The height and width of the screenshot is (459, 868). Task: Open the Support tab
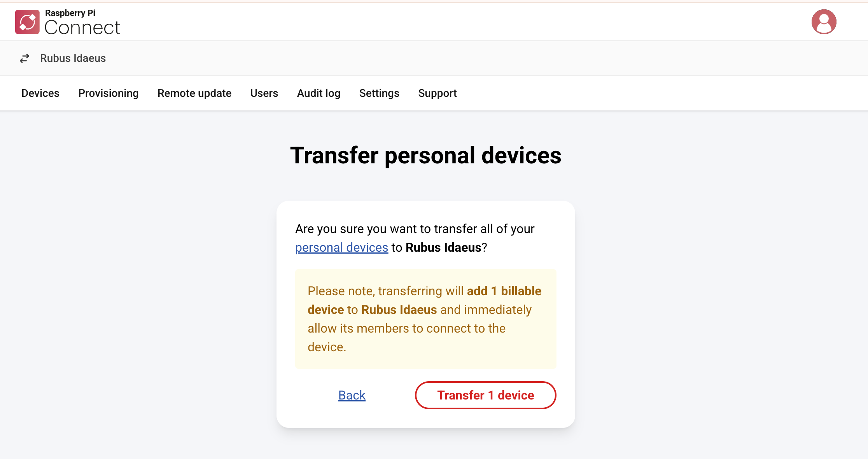click(437, 93)
